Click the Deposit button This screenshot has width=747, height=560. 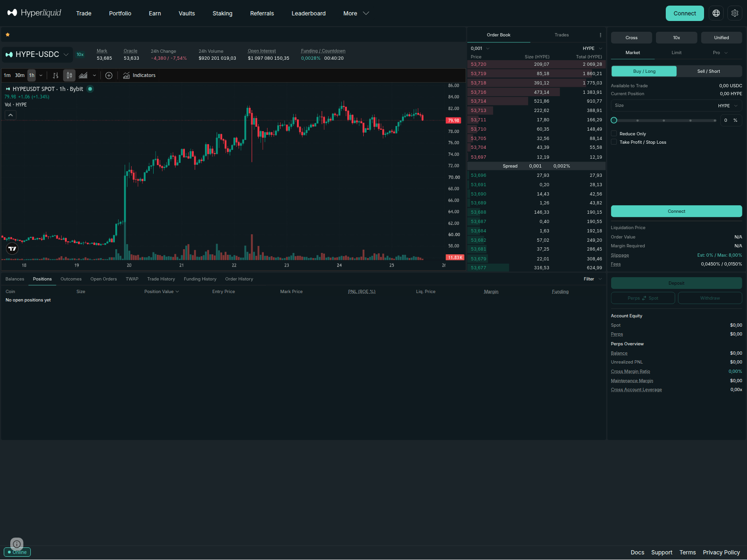click(x=677, y=283)
